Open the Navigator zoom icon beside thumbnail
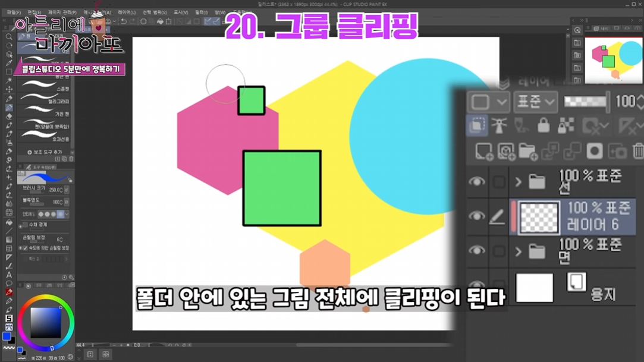The width and height of the screenshot is (644, 362). [577, 30]
